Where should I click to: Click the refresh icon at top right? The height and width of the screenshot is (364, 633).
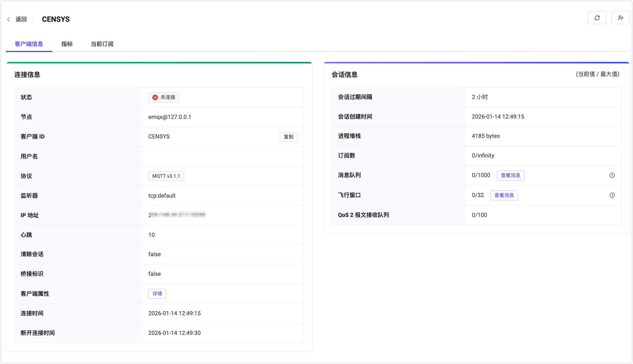[x=597, y=18]
